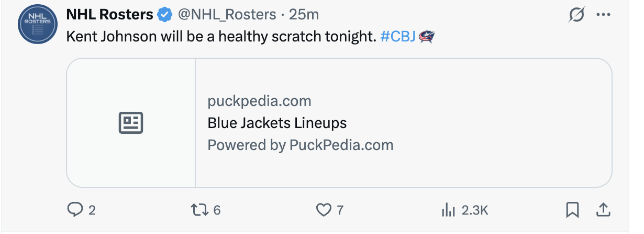Click the 25m timestamp

[x=304, y=15]
